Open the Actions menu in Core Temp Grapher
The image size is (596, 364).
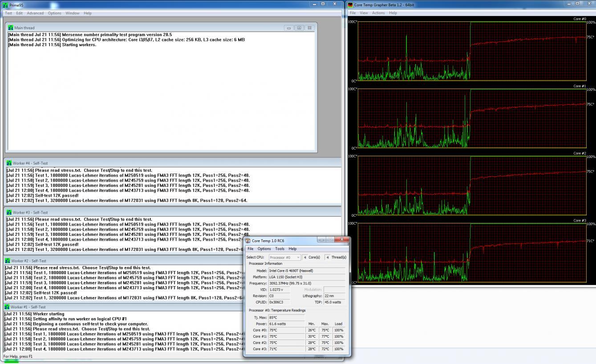coord(378,13)
